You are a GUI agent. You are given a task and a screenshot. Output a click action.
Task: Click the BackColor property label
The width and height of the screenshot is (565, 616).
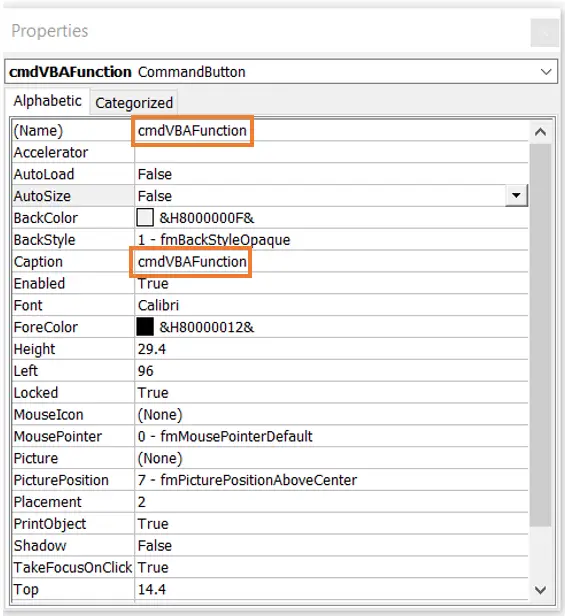pyautogui.click(x=46, y=218)
